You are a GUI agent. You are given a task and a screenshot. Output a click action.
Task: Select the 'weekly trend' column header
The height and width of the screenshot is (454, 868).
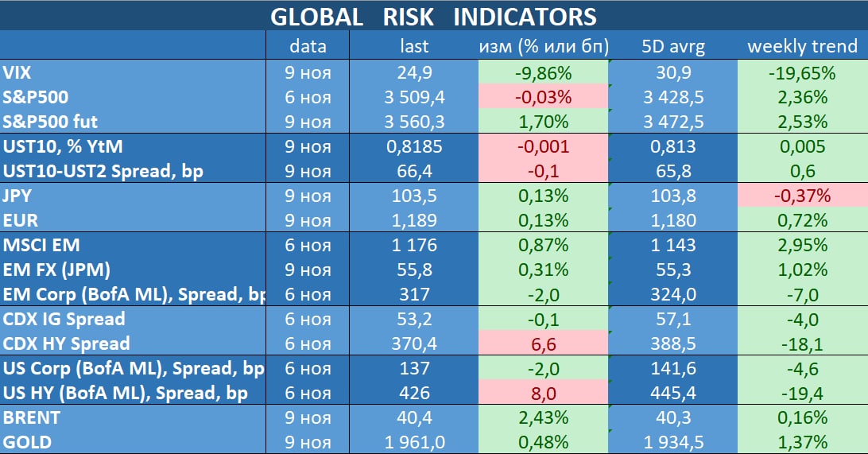pos(802,46)
